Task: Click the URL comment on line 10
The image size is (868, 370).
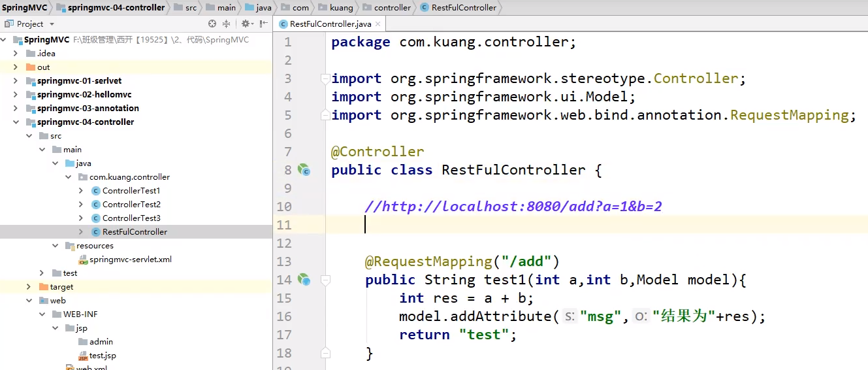Action: point(513,207)
